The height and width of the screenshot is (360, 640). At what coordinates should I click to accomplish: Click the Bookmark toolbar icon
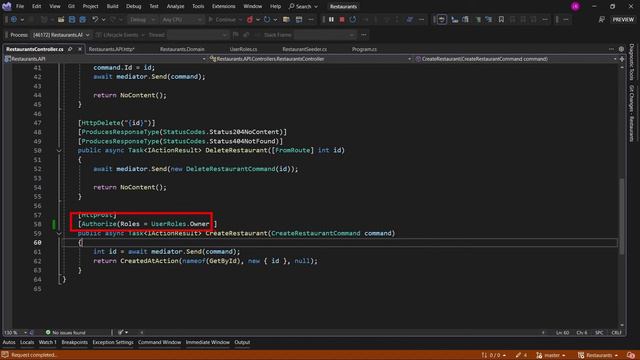coord(501,19)
